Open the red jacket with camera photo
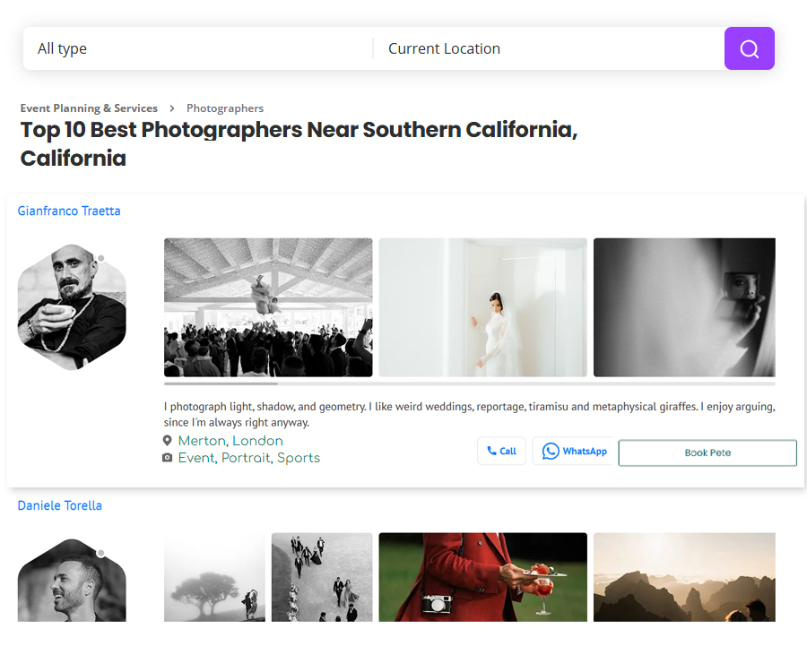The height and width of the screenshot is (672, 807). [482, 577]
